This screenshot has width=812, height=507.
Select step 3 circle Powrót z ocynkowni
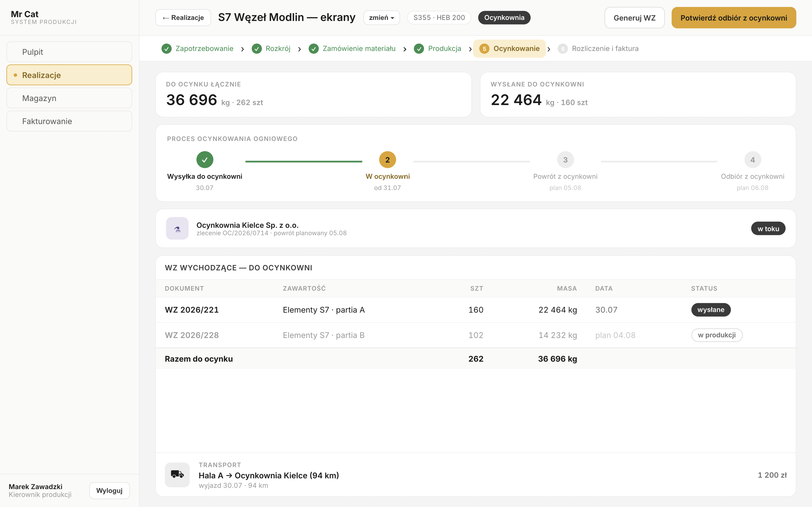565,160
